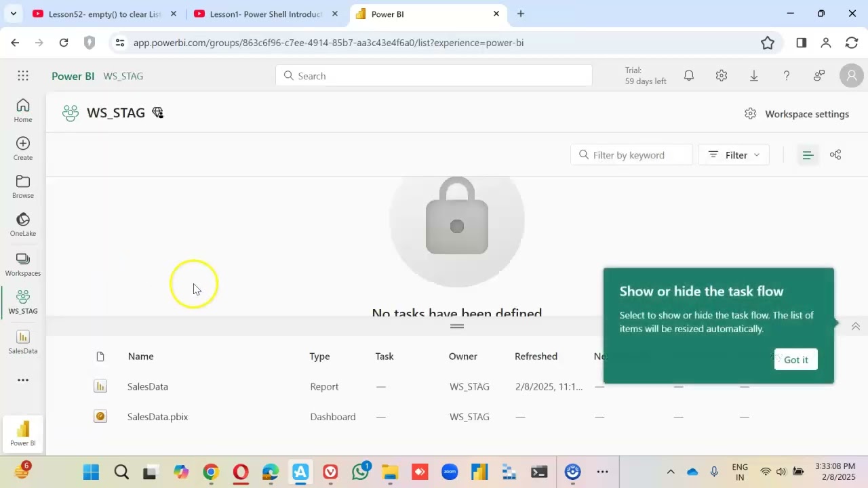Open a new browser tab
This screenshot has height=488, width=868.
pyautogui.click(x=521, y=14)
